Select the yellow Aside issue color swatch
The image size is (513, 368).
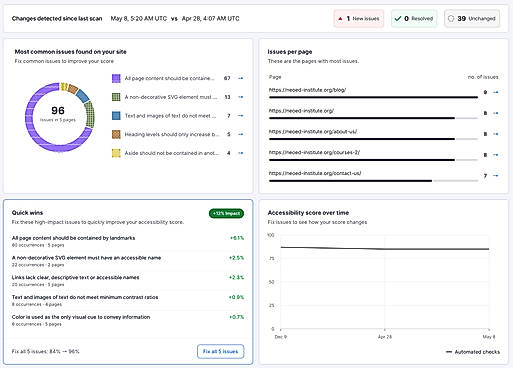tap(116, 153)
